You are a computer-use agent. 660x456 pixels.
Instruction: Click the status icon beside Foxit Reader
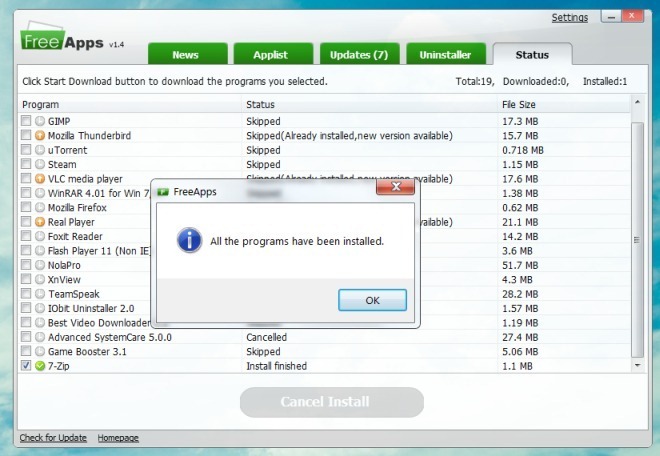pos(40,236)
